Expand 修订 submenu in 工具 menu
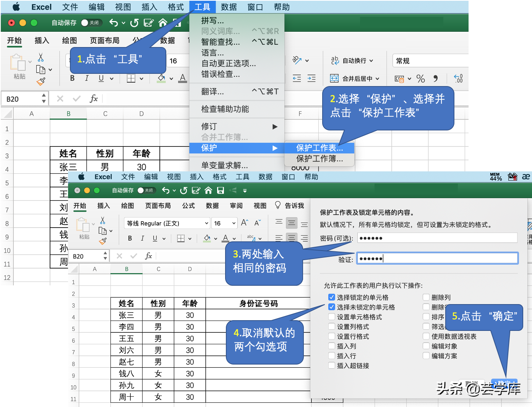Image resolution: width=532 pixels, height=407 pixels. coord(237,126)
